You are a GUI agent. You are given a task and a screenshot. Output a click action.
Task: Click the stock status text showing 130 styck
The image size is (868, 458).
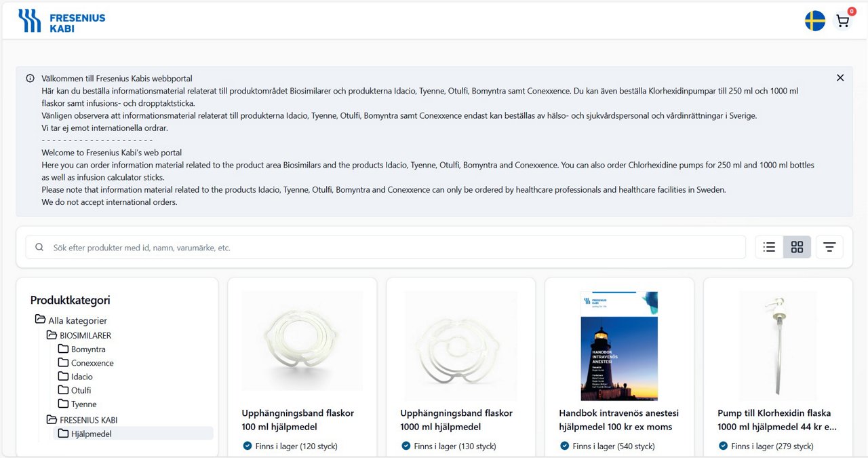point(455,446)
